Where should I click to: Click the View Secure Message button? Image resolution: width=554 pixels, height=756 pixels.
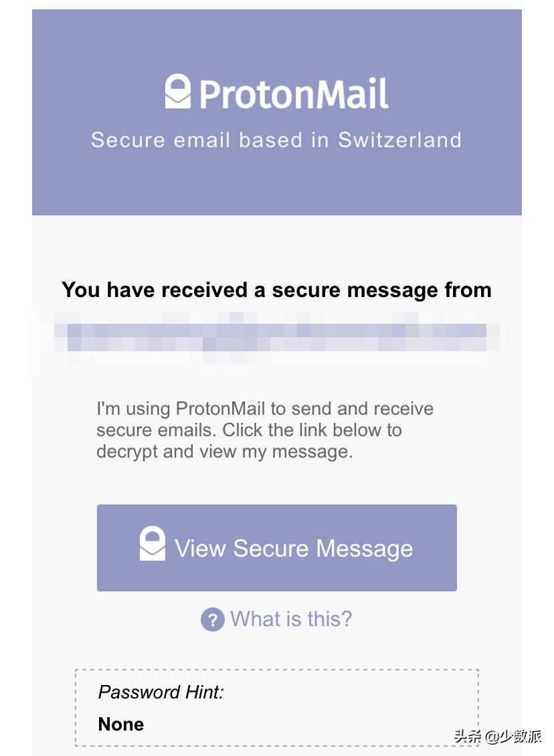[277, 547]
